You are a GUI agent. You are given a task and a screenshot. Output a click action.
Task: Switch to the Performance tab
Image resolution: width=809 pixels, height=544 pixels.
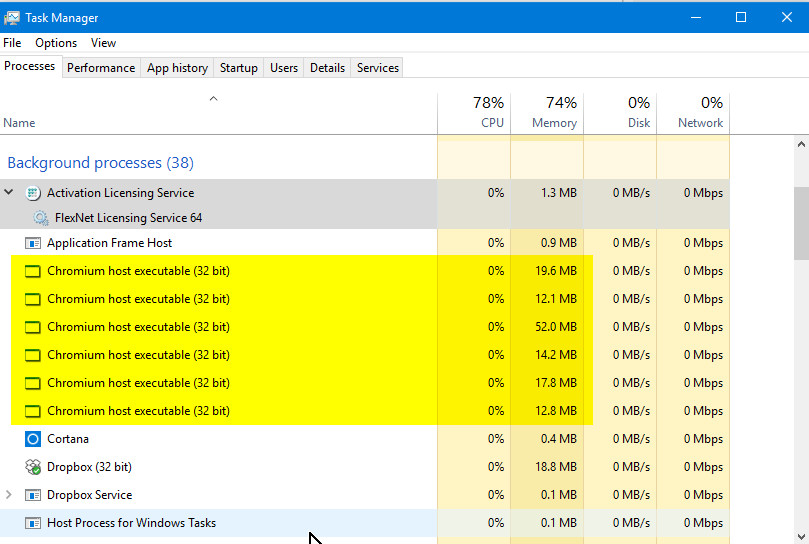click(101, 68)
